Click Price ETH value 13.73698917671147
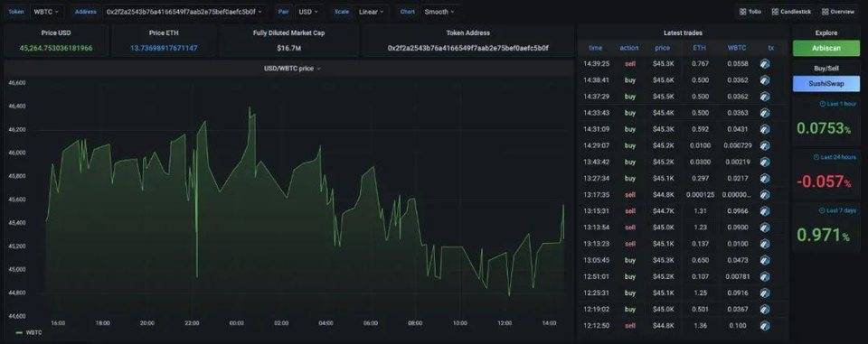Screen dimensions: 868x344 pyautogui.click(x=164, y=48)
